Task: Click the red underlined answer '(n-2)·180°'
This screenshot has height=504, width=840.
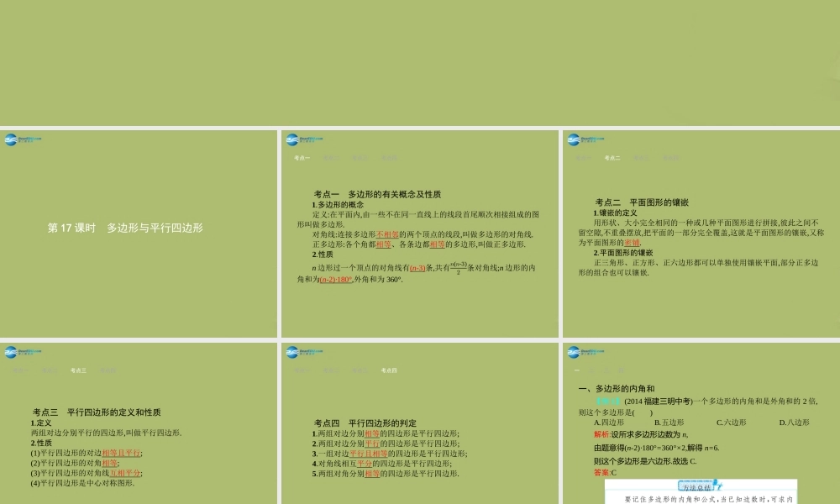Action: [336, 279]
